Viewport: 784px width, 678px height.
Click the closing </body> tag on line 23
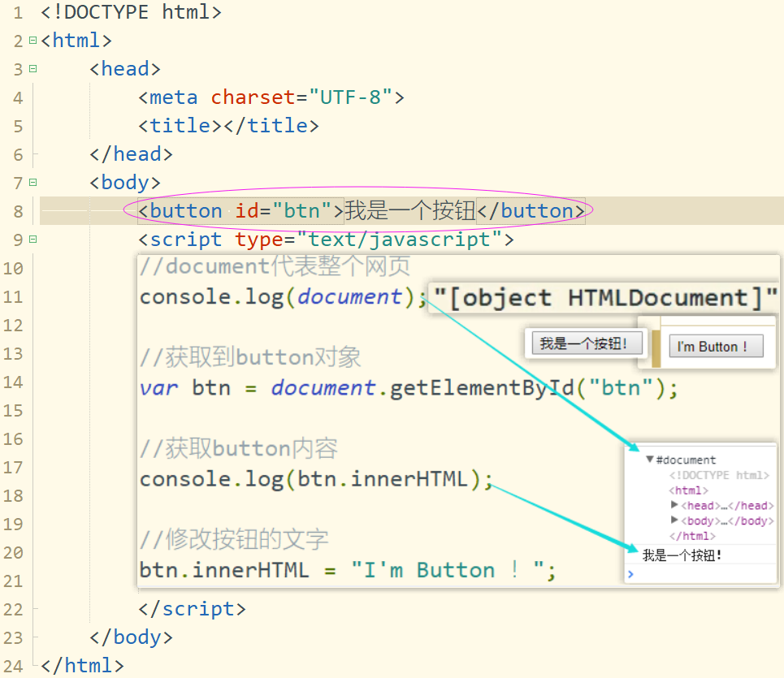pos(131,637)
